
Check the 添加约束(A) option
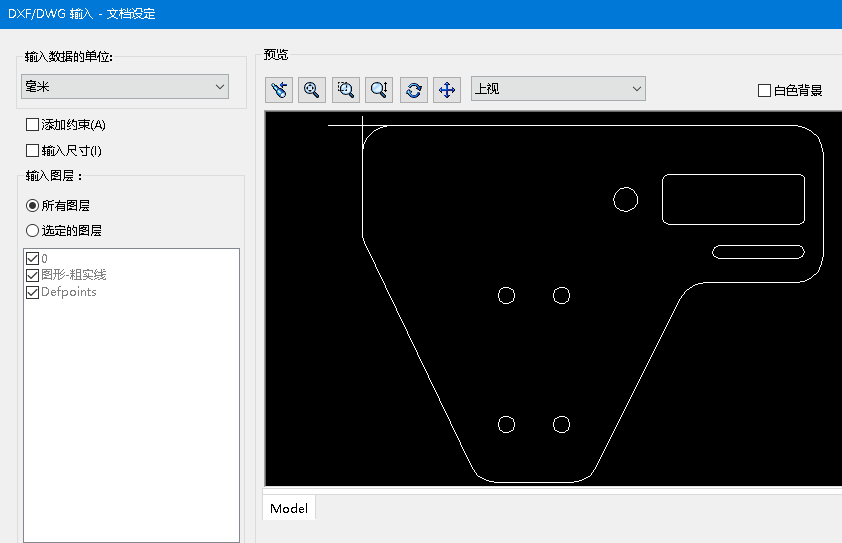click(x=32, y=125)
